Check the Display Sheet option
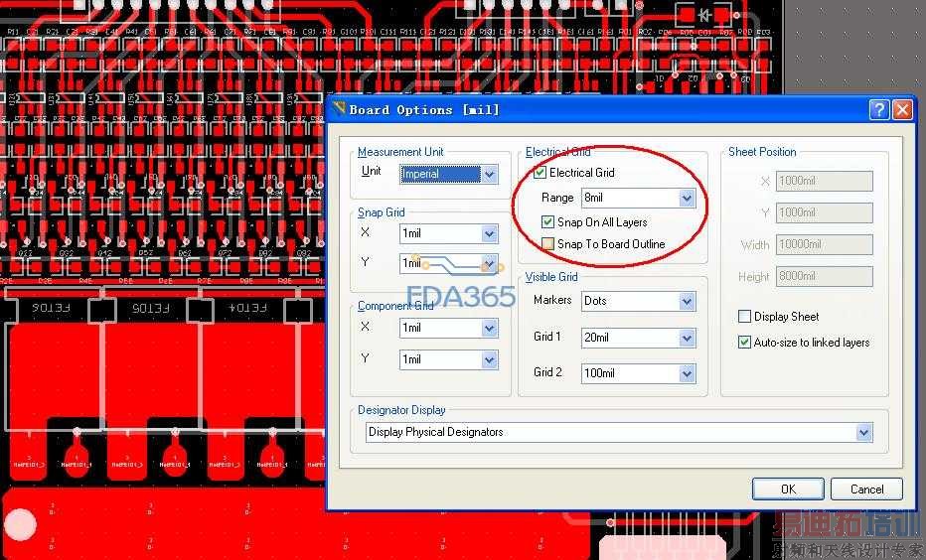The width and height of the screenshot is (926, 560). tap(745, 317)
